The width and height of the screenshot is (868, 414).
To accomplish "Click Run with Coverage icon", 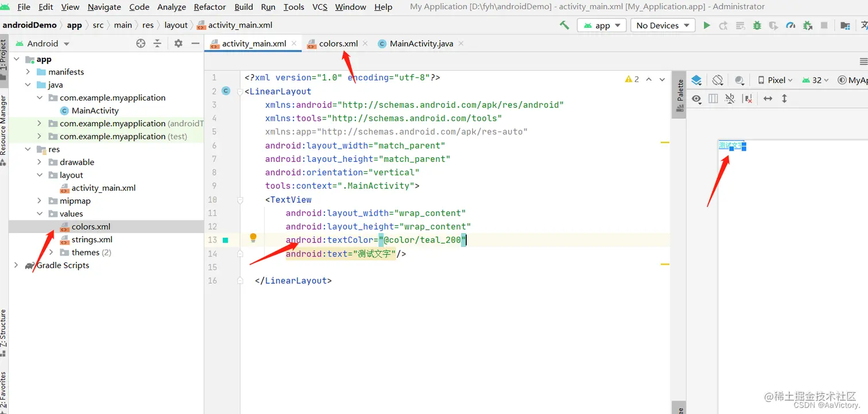I will click(774, 25).
